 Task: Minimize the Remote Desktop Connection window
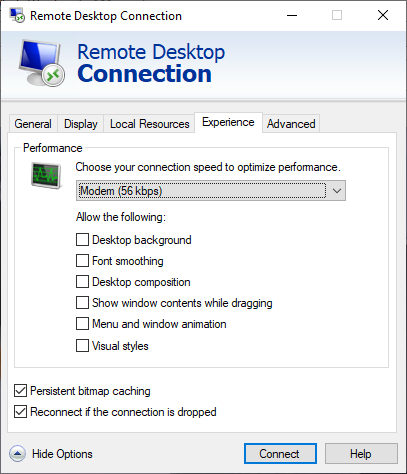tap(292, 15)
